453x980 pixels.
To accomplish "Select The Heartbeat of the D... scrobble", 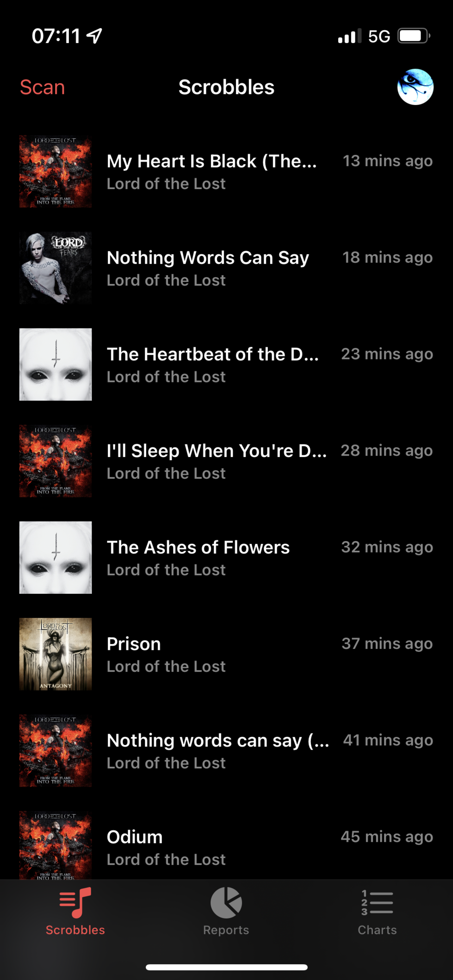I will click(x=213, y=355).
